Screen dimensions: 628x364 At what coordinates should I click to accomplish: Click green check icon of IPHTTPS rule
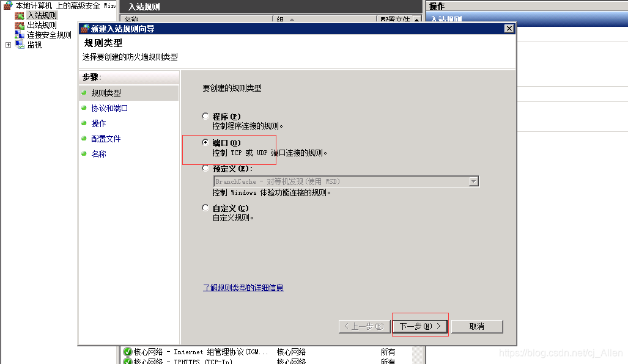pos(128,361)
